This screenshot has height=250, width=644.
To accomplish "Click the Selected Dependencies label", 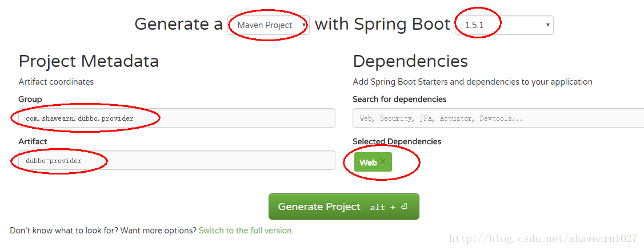I will point(397,141).
